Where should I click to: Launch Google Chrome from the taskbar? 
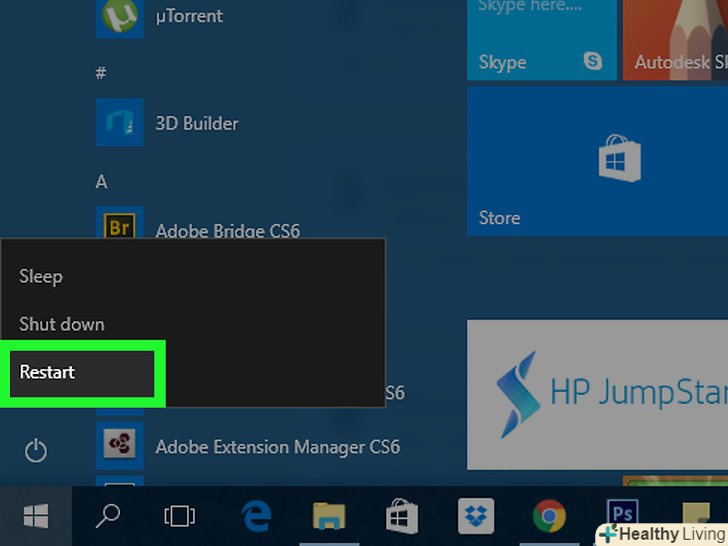coord(549,516)
